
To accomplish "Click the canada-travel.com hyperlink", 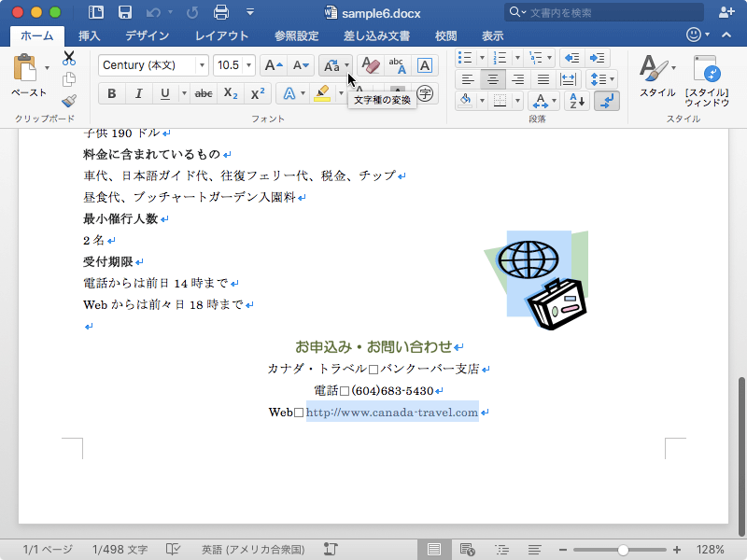I will (x=392, y=413).
